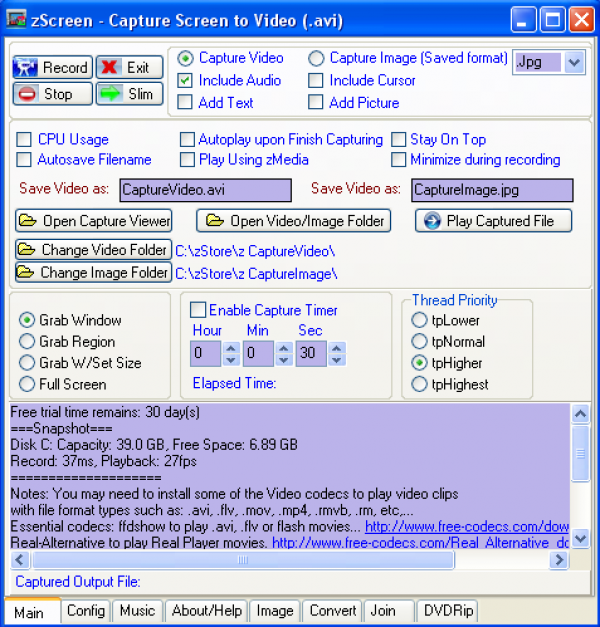The width and height of the screenshot is (600, 627).
Task: Click the log horizontal scrollbar thumb
Action: pos(243,560)
